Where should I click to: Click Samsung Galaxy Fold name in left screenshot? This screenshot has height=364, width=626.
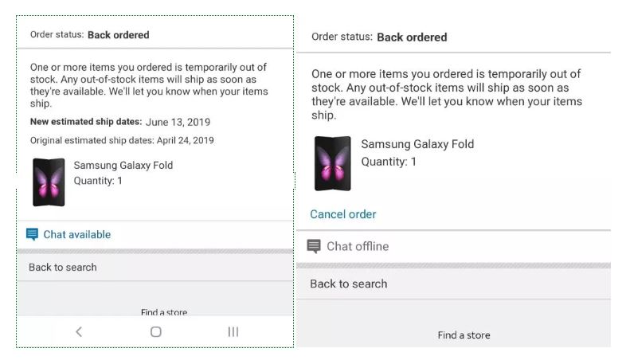123,166
